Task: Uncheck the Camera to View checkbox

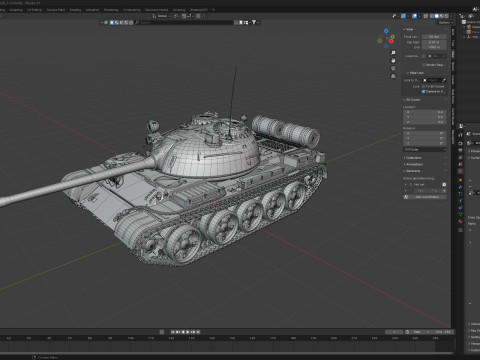Action: [x=424, y=92]
